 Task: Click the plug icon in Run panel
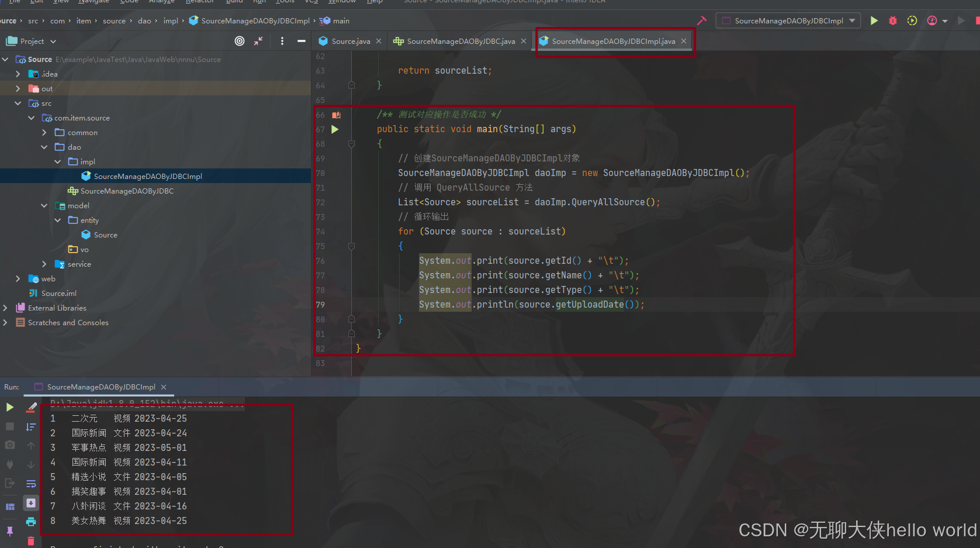coord(10,464)
